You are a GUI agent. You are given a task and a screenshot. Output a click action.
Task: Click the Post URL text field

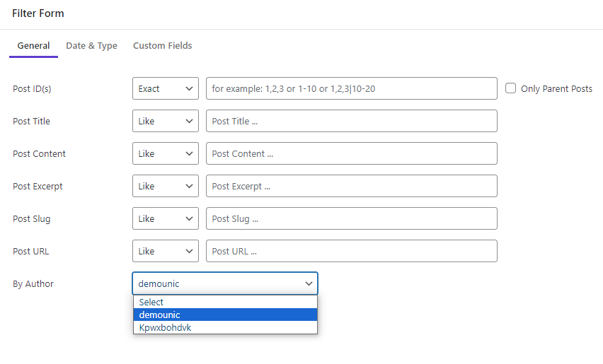pyautogui.click(x=352, y=251)
